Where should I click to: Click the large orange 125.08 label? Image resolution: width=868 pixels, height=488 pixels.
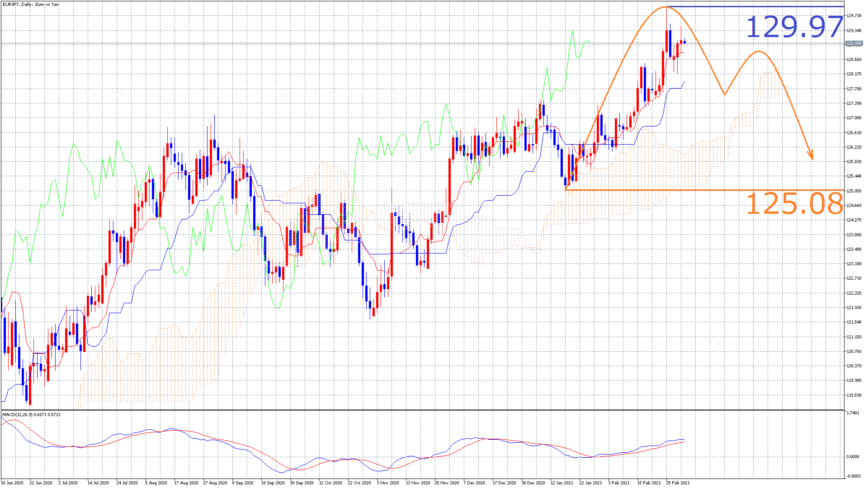794,204
